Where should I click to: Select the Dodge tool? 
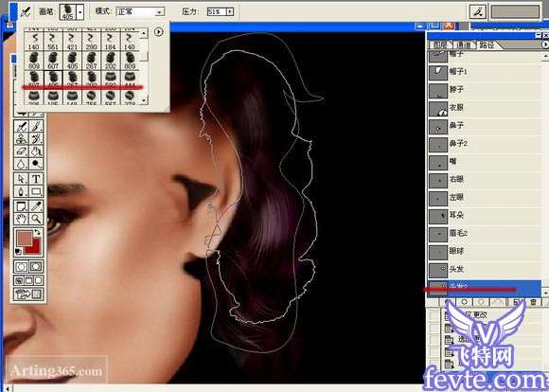click(36, 164)
